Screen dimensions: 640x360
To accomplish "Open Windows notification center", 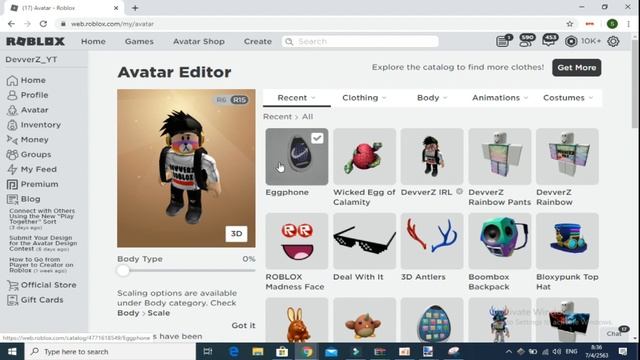I will click(x=623, y=351).
